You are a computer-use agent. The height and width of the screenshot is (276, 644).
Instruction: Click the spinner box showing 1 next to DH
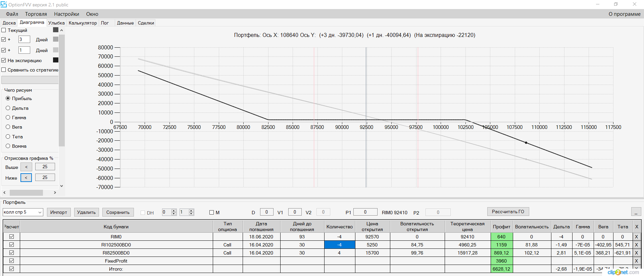click(x=187, y=212)
